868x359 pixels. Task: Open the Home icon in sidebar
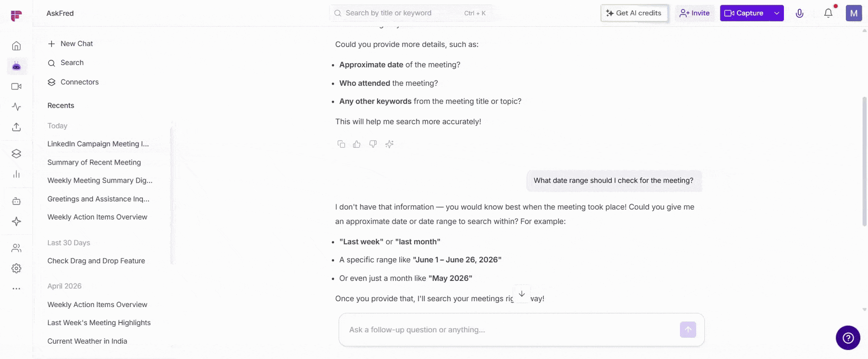point(16,46)
